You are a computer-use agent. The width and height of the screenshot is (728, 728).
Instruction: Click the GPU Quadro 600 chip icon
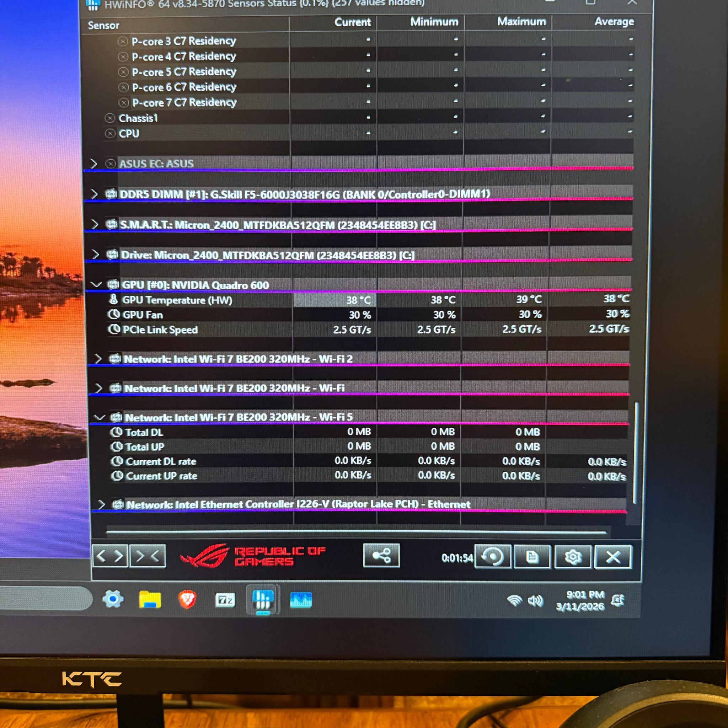[x=113, y=284]
